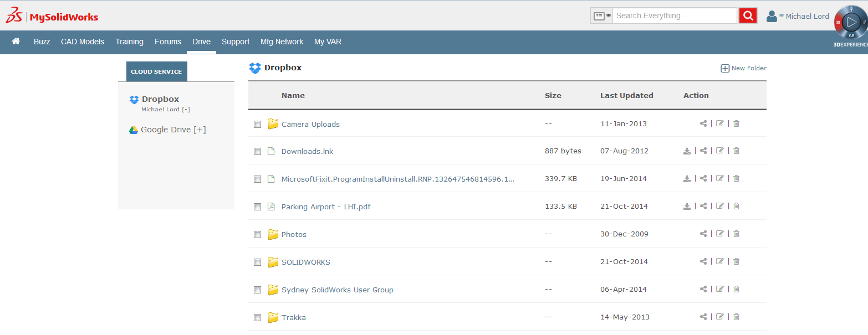Share the Sydney SolidWorks User Group folder
868x335 pixels.
(703, 289)
